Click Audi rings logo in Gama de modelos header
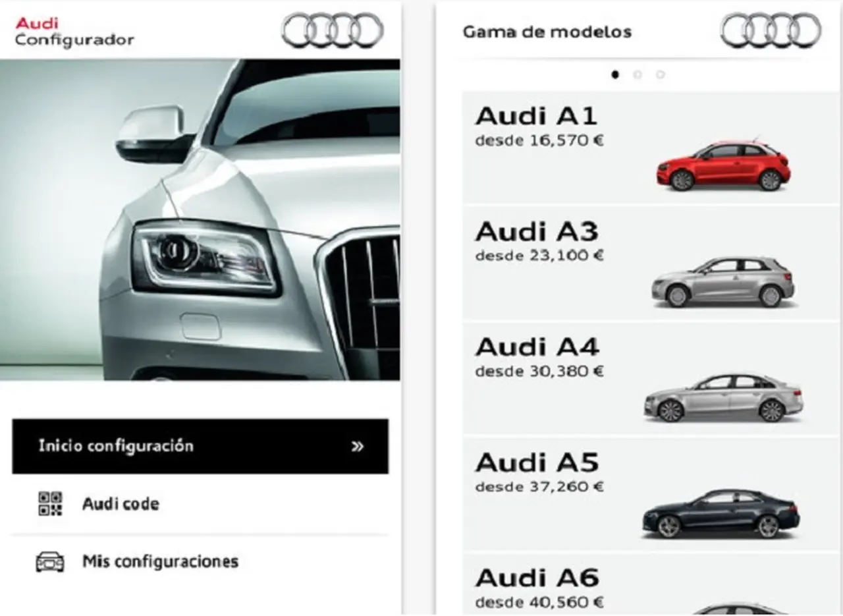Screen dimensions: 843x616 click(x=771, y=30)
